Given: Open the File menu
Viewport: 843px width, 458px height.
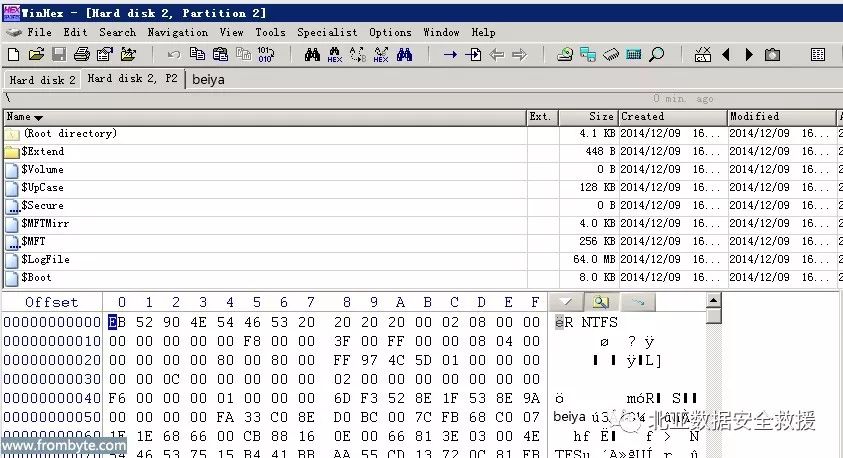Looking at the screenshot, I should tap(40, 32).
